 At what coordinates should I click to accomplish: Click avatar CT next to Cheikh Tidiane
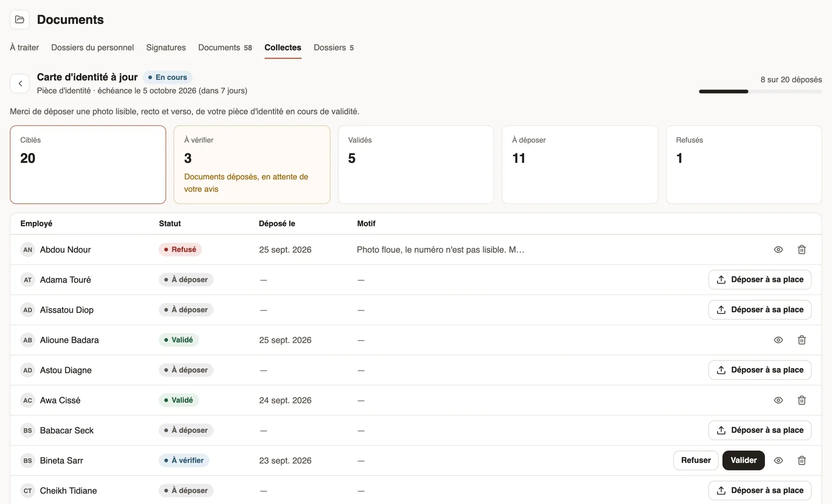[x=28, y=490]
